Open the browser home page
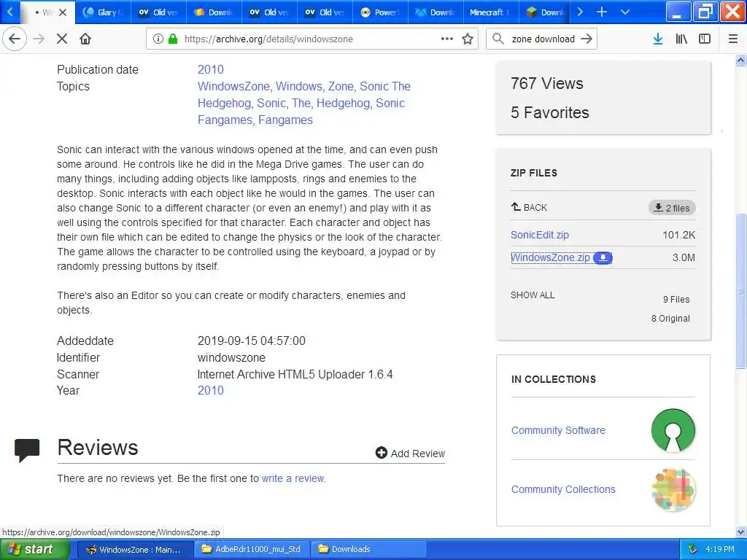747x560 pixels. click(x=85, y=39)
